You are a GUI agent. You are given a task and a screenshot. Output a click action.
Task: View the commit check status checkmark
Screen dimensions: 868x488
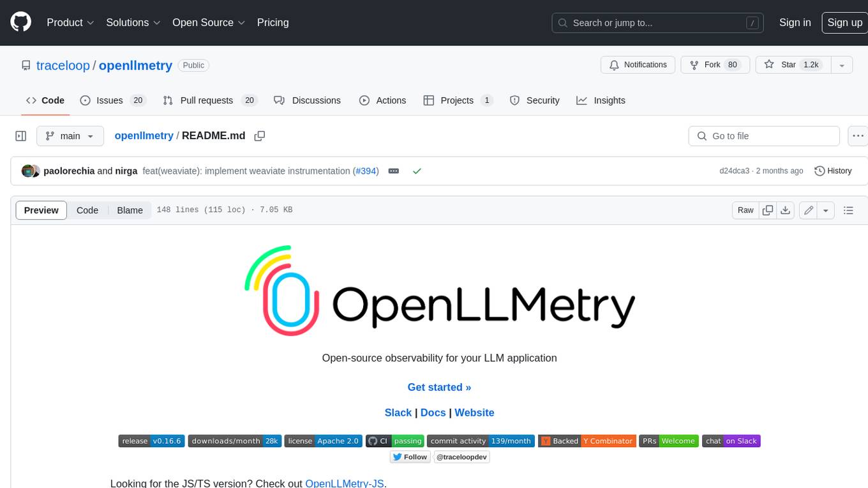pyautogui.click(x=417, y=171)
